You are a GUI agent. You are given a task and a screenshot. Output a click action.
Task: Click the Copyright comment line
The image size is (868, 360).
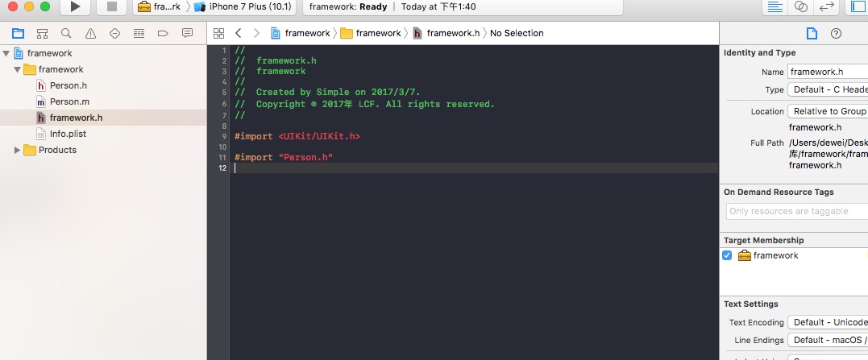(364, 104)
